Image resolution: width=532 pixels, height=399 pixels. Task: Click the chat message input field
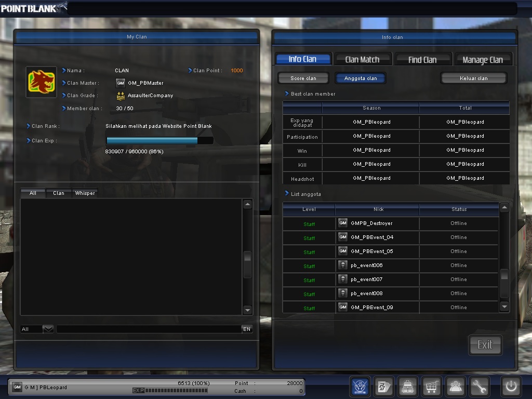[x=149, y=329]
